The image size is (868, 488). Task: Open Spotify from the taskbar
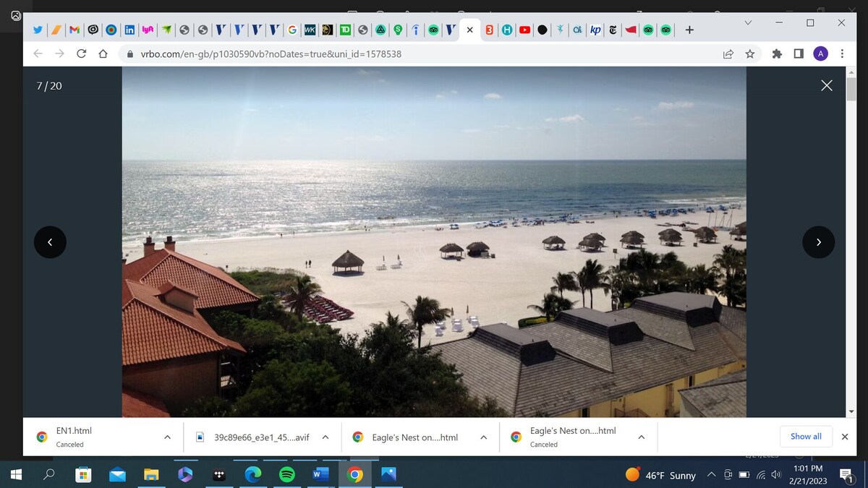point(287,474)
